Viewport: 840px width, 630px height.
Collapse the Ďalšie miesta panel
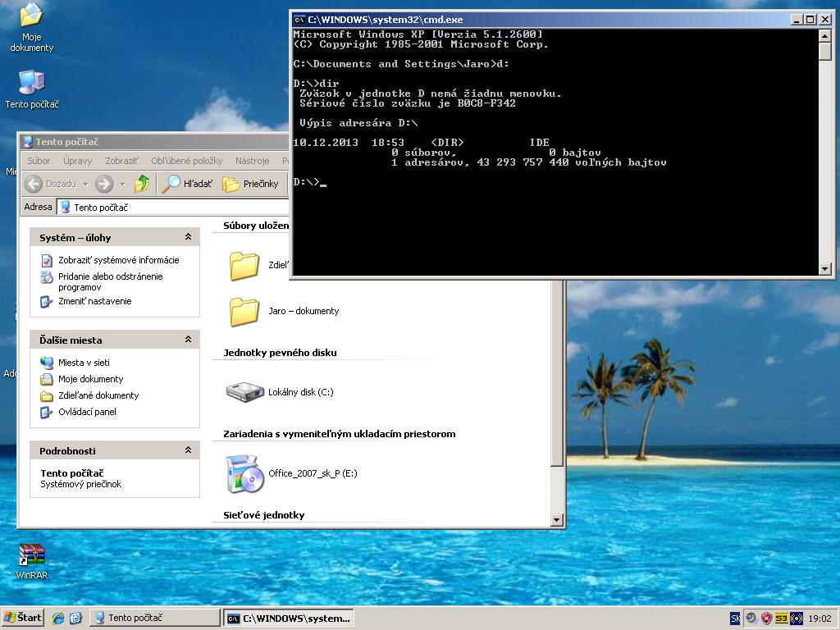click(x=188, y=340)
